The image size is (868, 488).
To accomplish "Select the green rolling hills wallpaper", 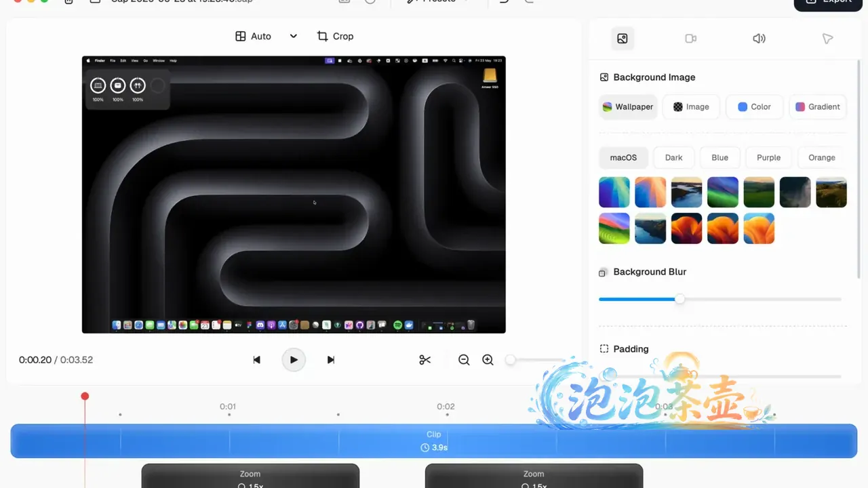I will point(759,192).
